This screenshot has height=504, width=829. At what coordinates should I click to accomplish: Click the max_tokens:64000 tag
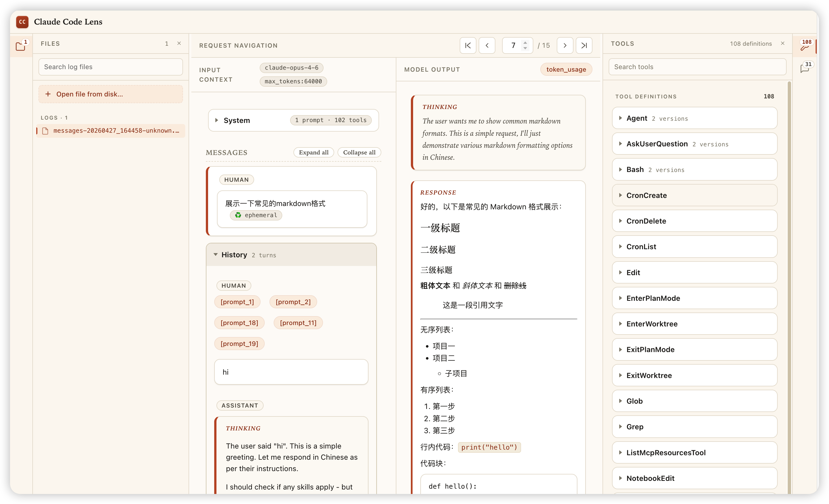(293, 81)
